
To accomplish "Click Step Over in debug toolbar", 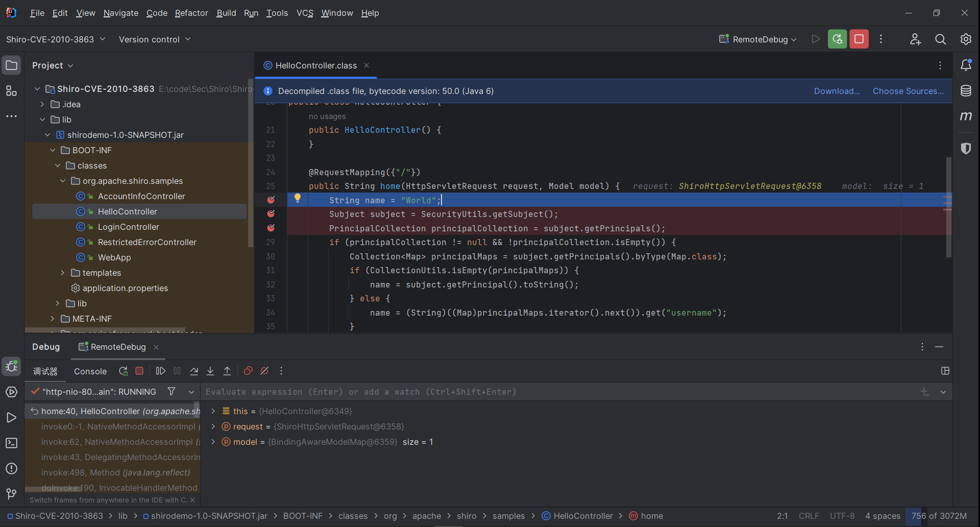I will pos(194,371).
